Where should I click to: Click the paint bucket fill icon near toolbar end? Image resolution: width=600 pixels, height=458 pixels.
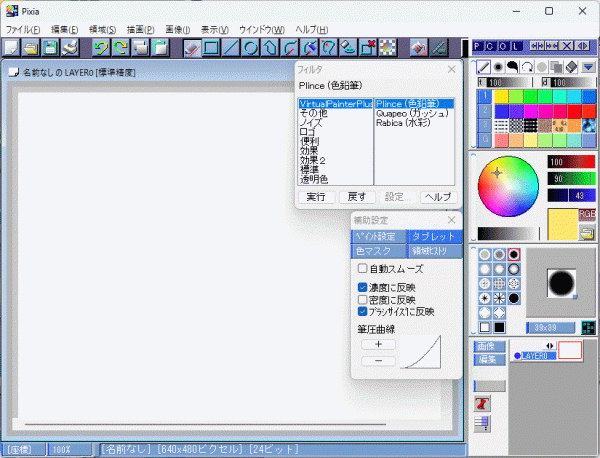point(419,48)
